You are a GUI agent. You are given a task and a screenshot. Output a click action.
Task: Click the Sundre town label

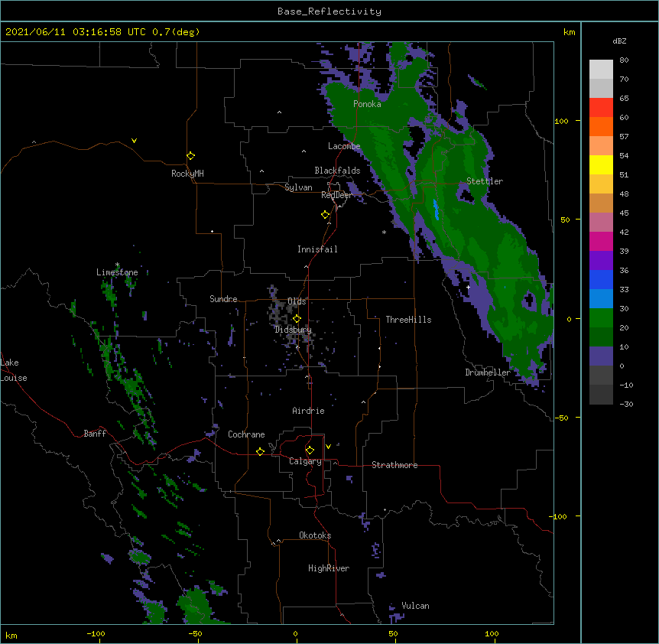click(x=223, y=299)
